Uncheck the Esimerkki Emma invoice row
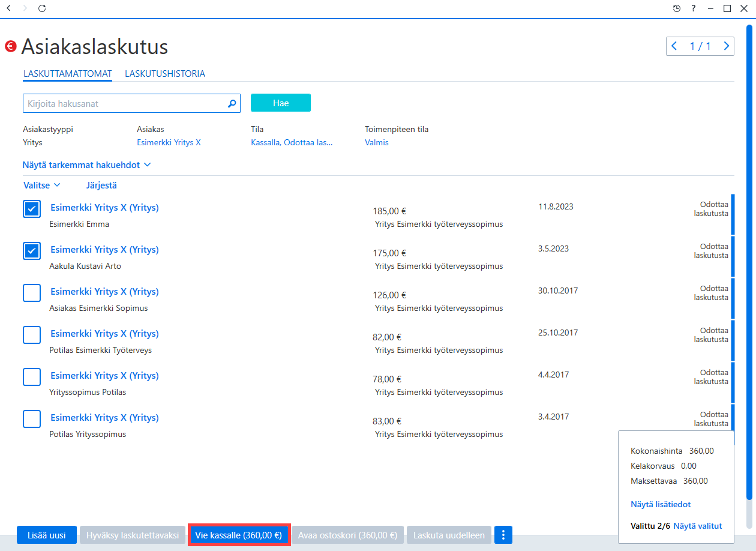The width and height of the screenshot is (756, 551). point(32,209)
